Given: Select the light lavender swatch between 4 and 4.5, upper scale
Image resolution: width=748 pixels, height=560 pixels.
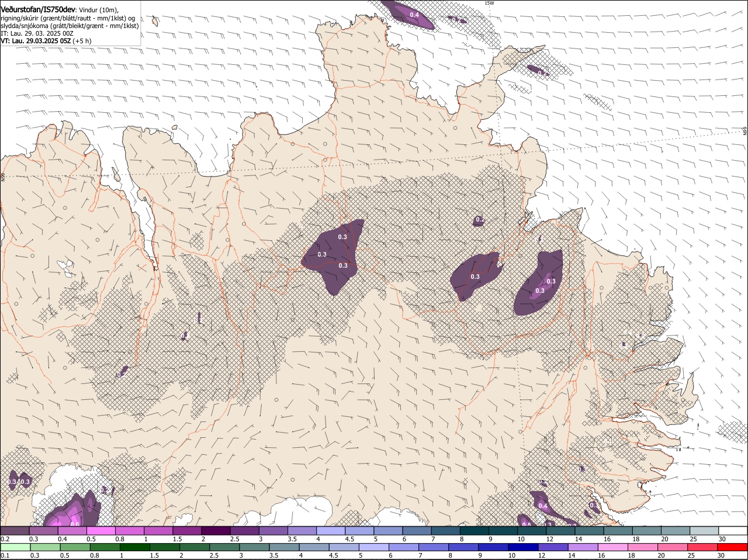Looking at the screenshot, I should (x=331, y=530).
